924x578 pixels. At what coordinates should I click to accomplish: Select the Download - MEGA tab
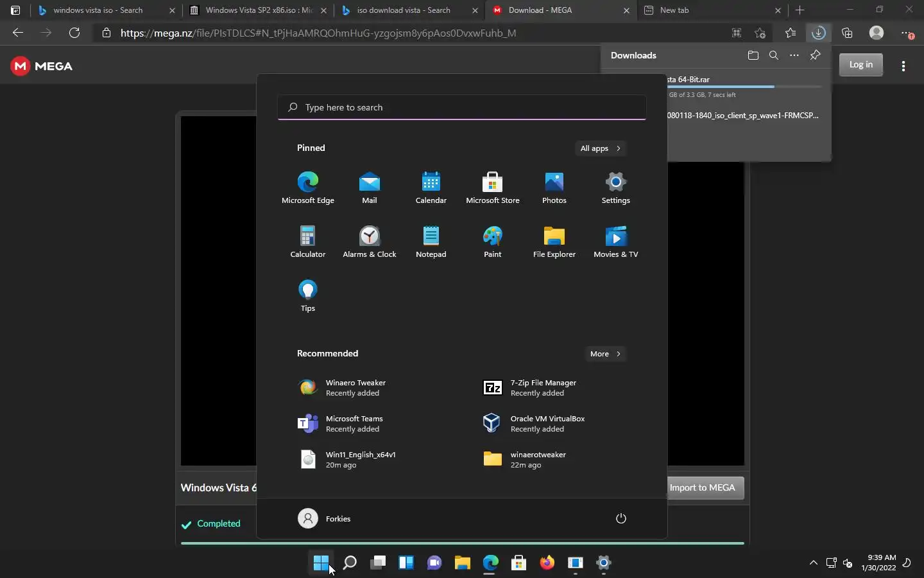(561, 10)
